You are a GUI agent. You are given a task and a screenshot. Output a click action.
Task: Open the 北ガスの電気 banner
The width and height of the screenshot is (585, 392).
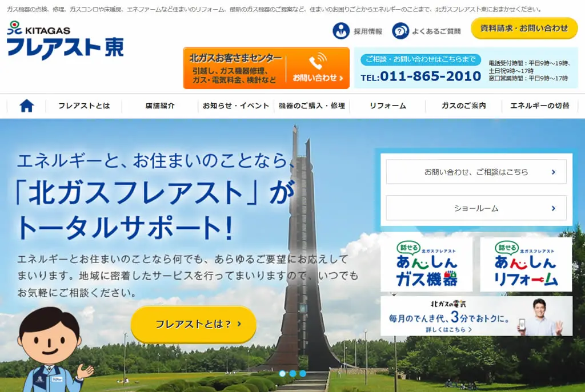pos(476,316)
